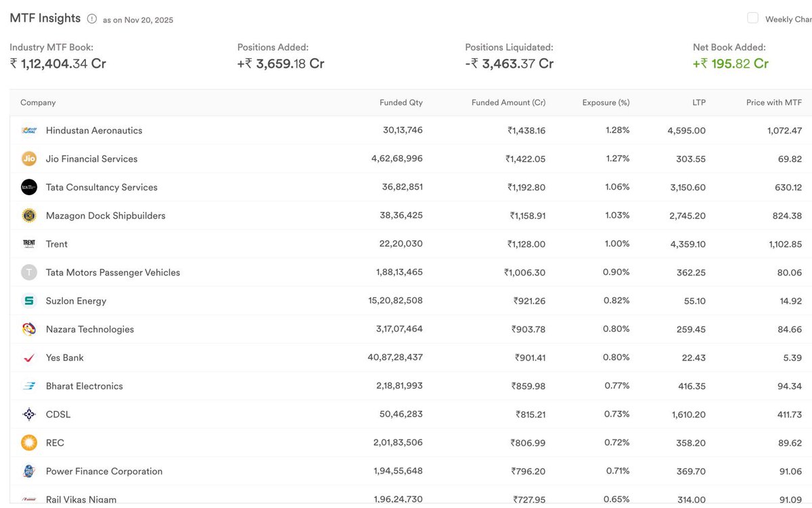Click the CDSL company logo
This screenshot has height=508, width=812.
pyautogui.click(x=29, y=415)
